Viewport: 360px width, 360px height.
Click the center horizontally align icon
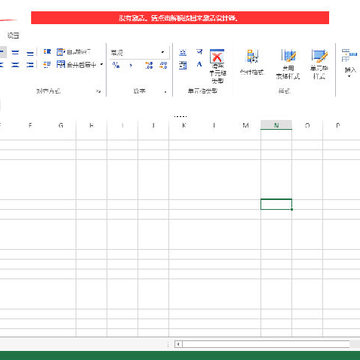[x=15, y=65]
